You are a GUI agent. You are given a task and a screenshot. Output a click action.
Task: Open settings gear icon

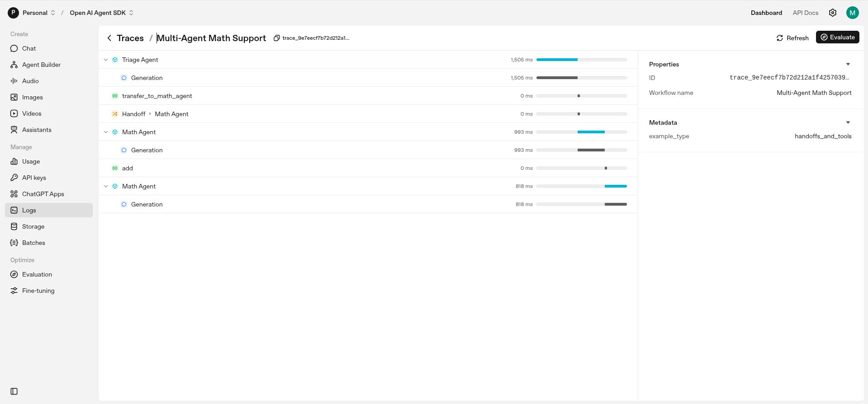click(x=833, y=13)
